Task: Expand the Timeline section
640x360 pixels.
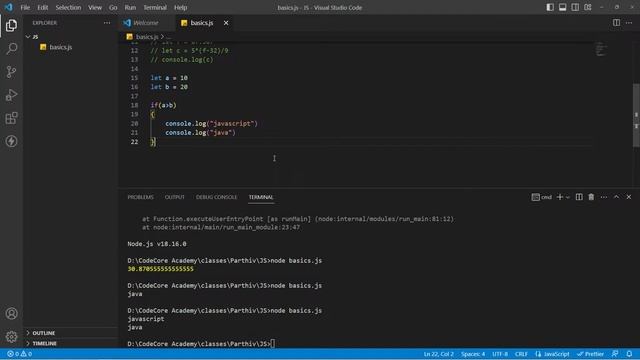Action: point(70,343)
